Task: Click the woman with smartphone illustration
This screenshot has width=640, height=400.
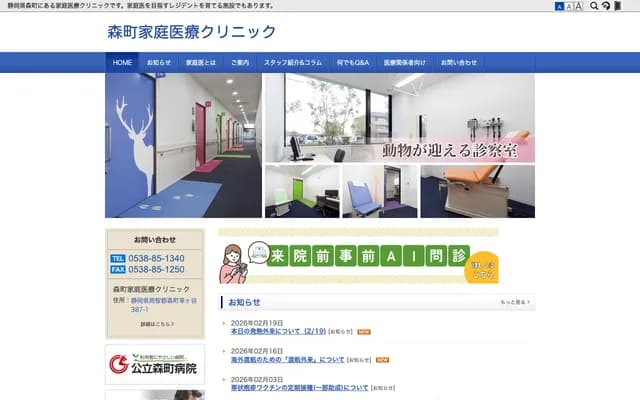Action: [233, 264]
